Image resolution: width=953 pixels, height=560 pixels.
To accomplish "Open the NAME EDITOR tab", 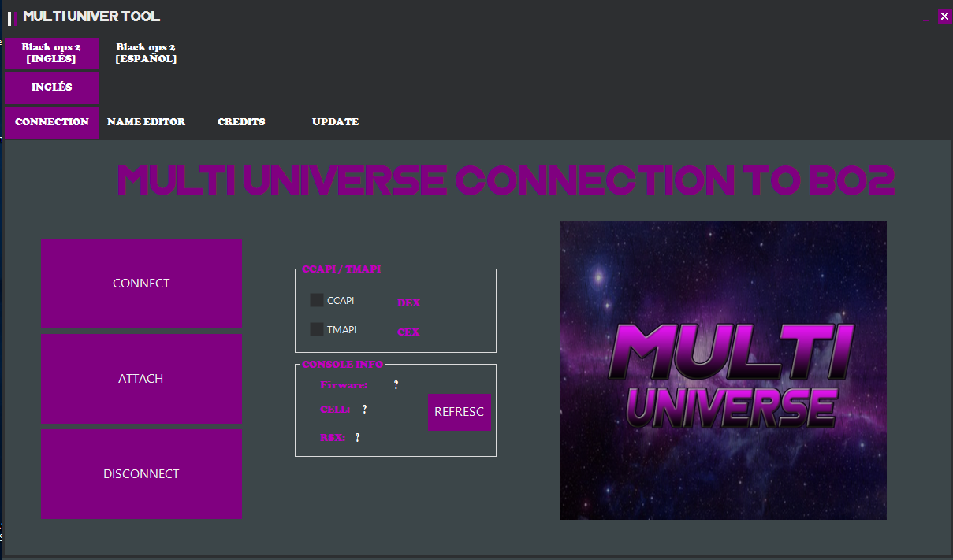I will click(x=147, y=122).
